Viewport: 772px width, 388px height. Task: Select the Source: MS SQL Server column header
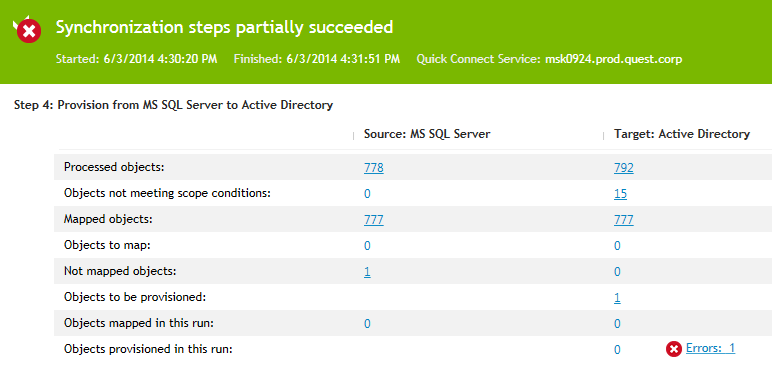427,134
